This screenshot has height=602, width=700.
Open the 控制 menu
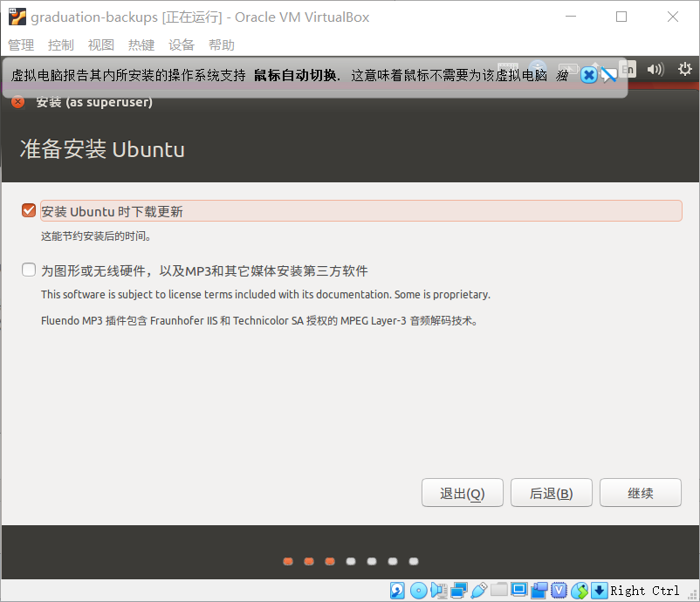61,45
